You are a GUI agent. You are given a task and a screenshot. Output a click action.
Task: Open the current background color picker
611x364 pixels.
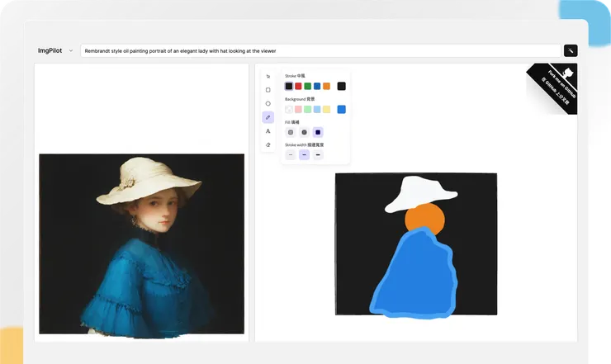[342, 109]
